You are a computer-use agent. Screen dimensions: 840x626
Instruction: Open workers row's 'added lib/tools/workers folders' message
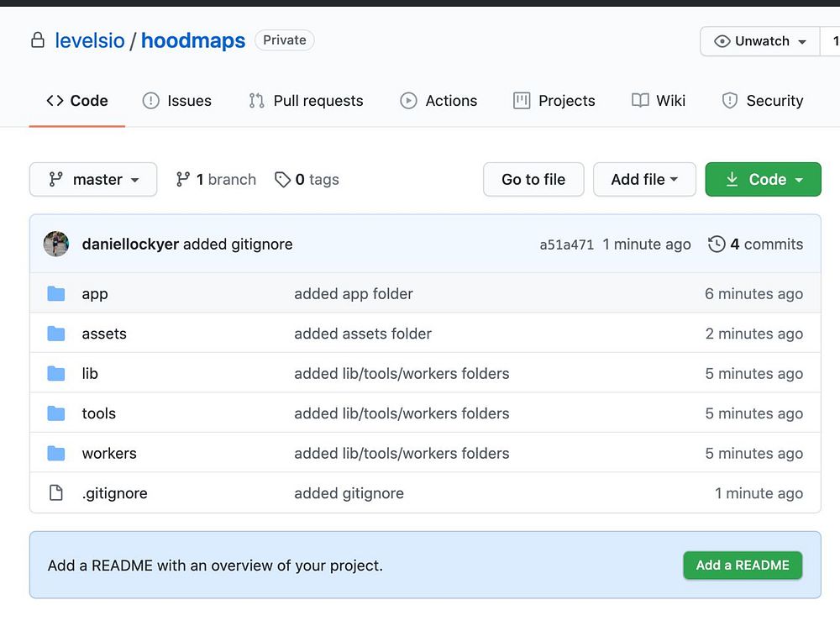click(x=402, y=454)
